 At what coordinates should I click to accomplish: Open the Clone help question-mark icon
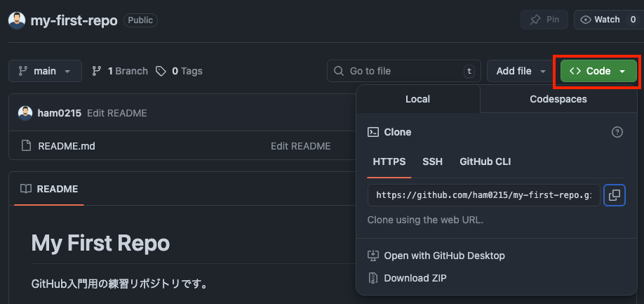(617, 132)
